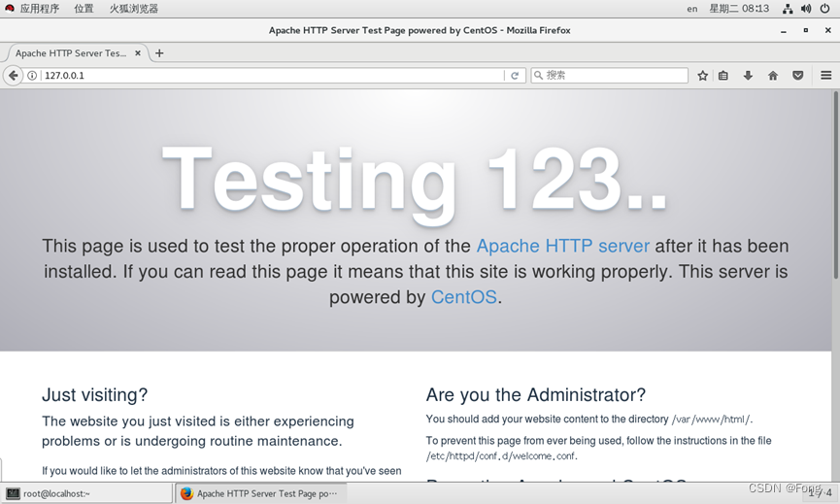840x504 pixels.
Task: Open the downloads arrow icon
Action: coord(748,76)
